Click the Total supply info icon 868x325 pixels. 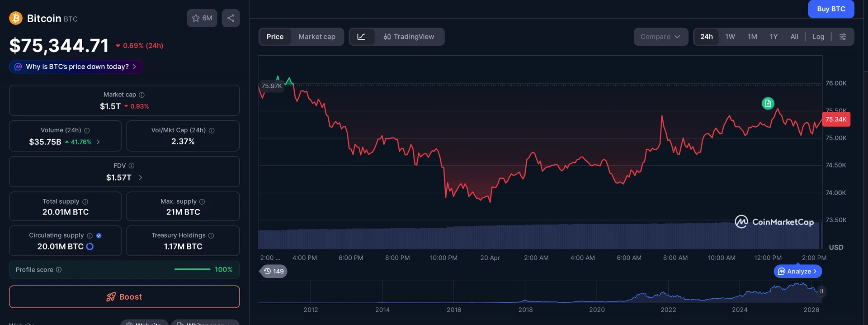coord(85,201)
